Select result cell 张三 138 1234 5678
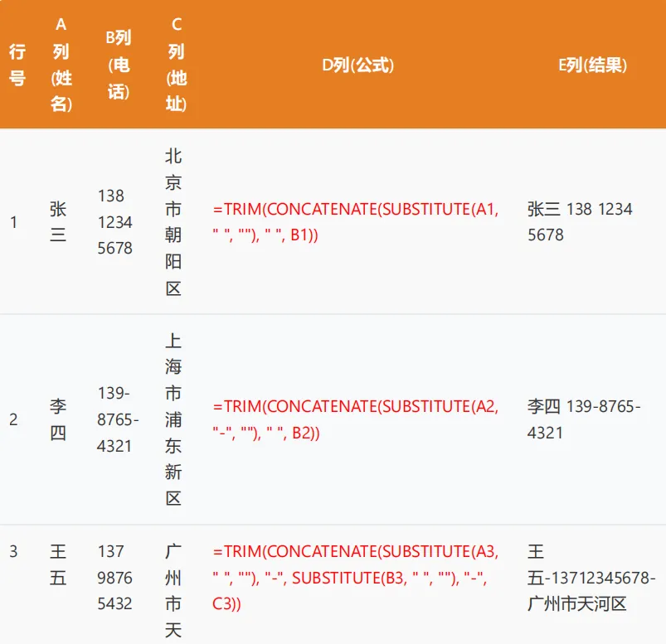Viewport: 666px width, 644px height. pyautogui.click(x=581, y=221)
